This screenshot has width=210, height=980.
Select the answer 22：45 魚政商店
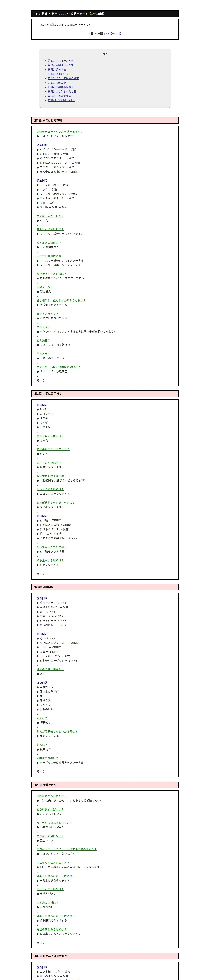point(54,372)
